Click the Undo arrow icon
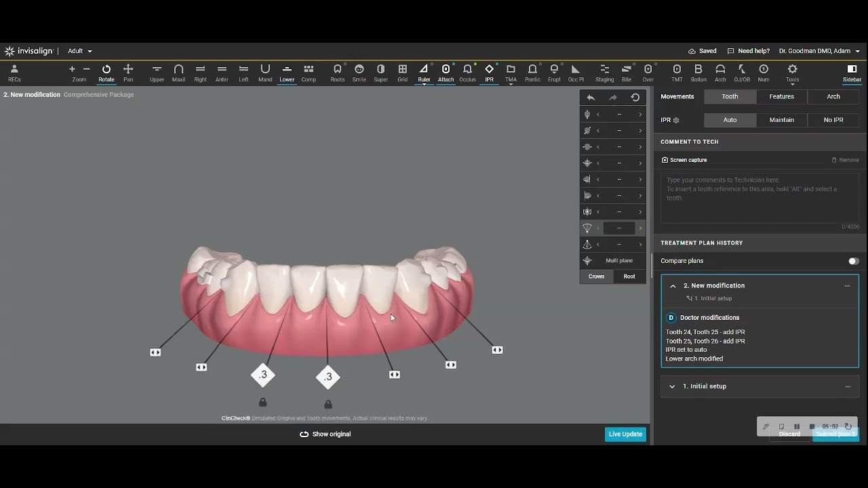The image size is (868, 488). (591, 98)
